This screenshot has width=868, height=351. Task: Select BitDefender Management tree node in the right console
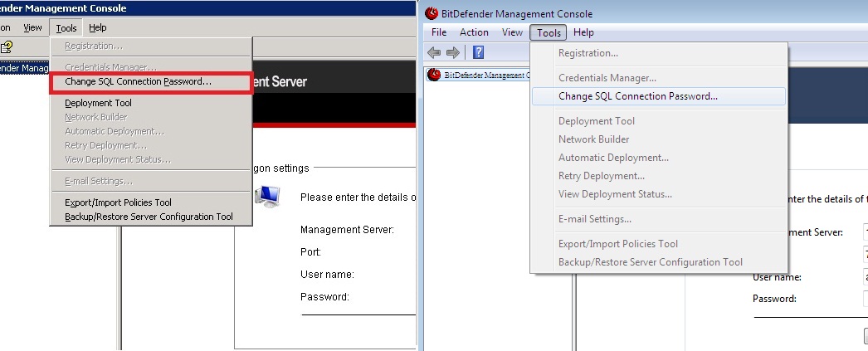point(480,75)
